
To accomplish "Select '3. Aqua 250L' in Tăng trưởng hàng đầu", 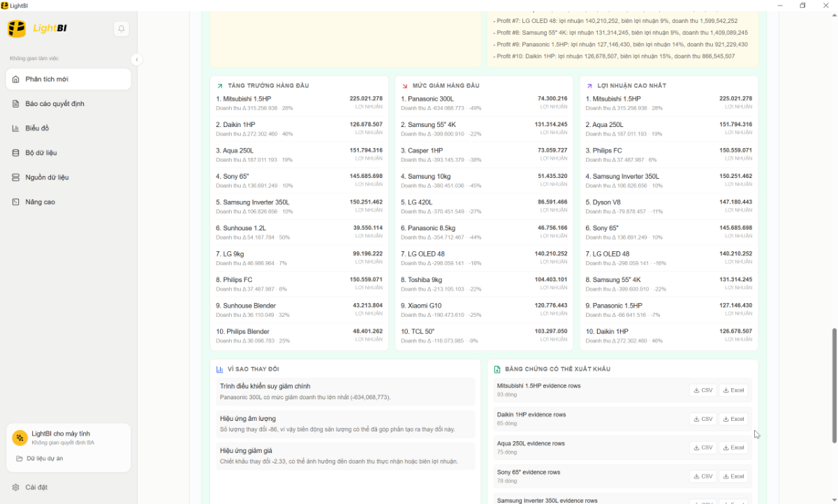I will click(x=299, y=155).
